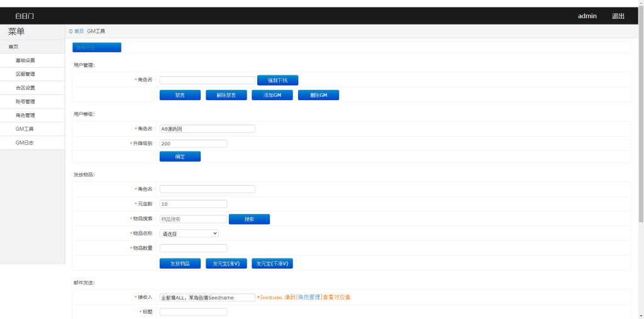Click the 发元宝(涨V) button
The image size is (644, 319).
point(226,264)
